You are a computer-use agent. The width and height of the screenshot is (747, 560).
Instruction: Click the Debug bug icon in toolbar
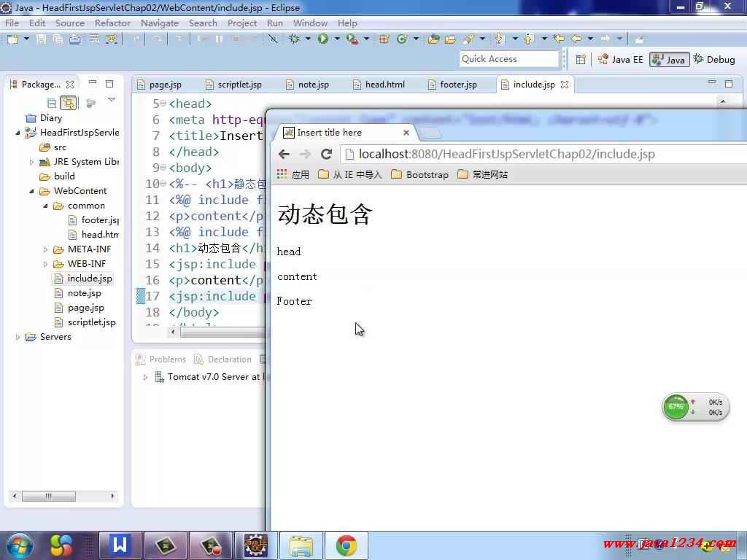pos(294,39)
